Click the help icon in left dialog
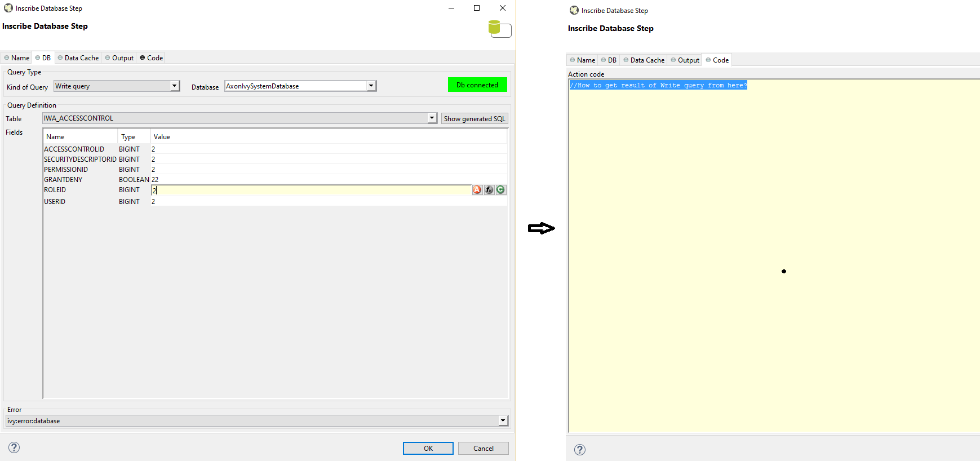This screenshot has width=980, height=461. click(14, 447)
